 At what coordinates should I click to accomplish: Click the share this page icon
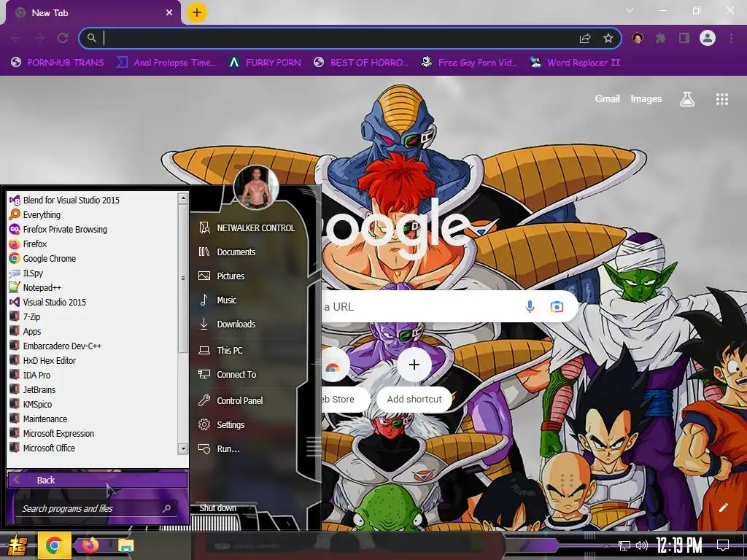pos(585,38)
